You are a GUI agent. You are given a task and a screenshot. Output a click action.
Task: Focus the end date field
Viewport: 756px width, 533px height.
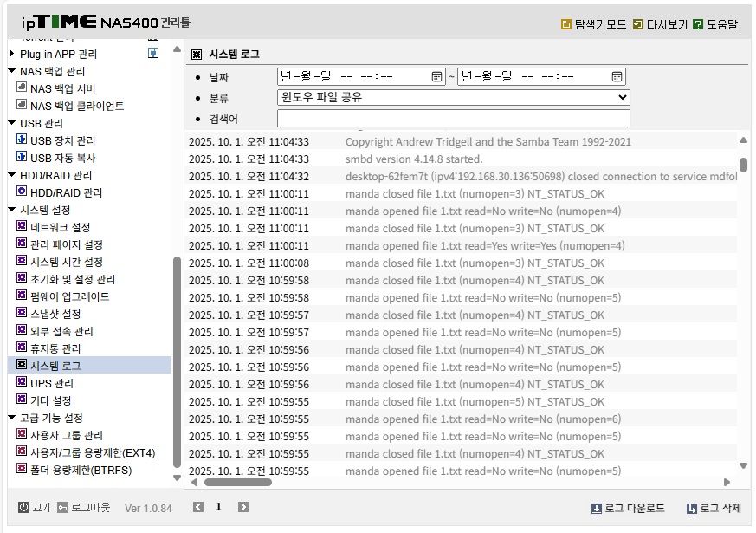point(541,76)
